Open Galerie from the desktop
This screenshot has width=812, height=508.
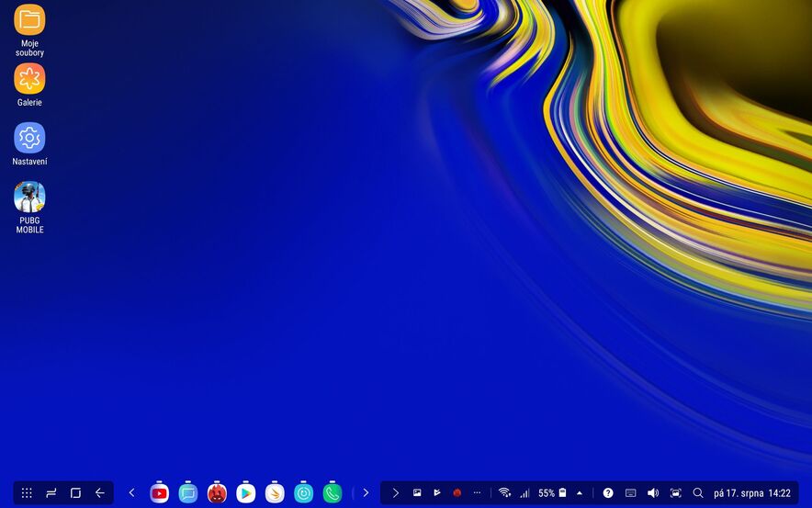coord(29,79)
